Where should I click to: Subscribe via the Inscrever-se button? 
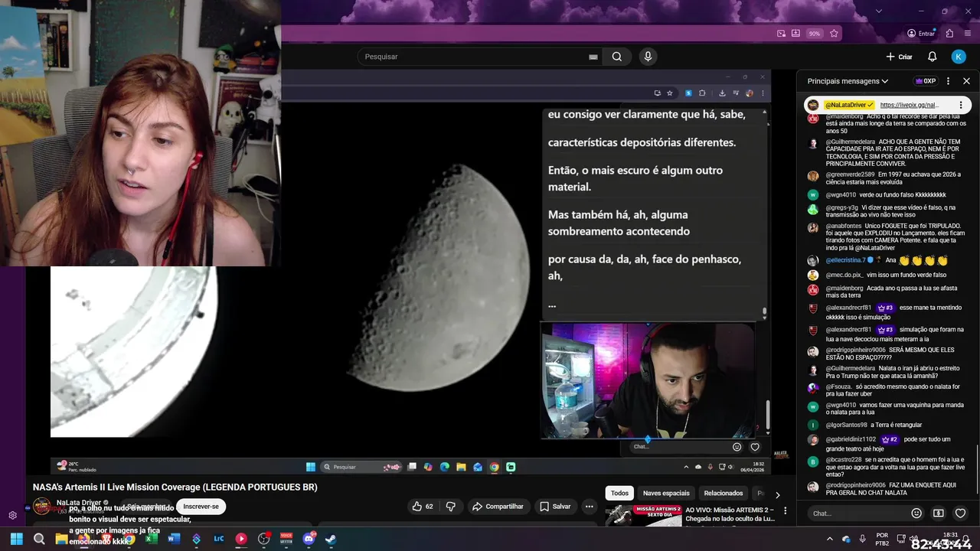pos(201,507)
